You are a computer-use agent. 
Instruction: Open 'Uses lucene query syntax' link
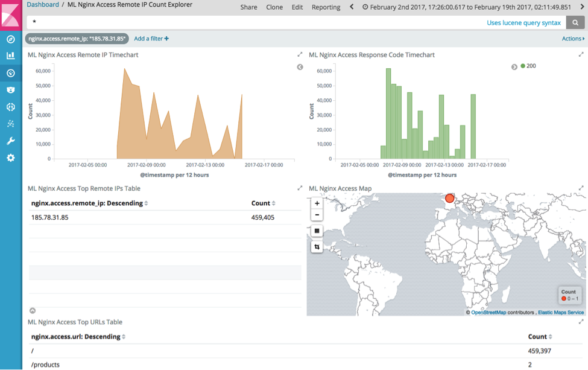pyautogui.click(x=523, y=23)
